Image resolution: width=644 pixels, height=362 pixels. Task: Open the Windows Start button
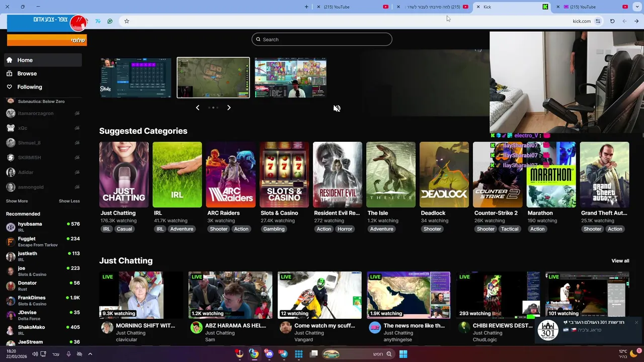coord(403,354)
